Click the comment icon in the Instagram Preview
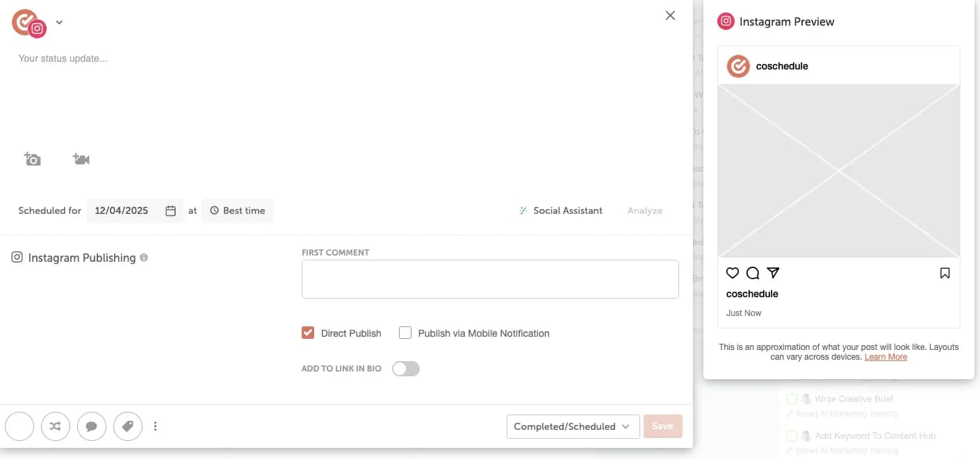Screen dimensions: 980x459 (752, 272)
